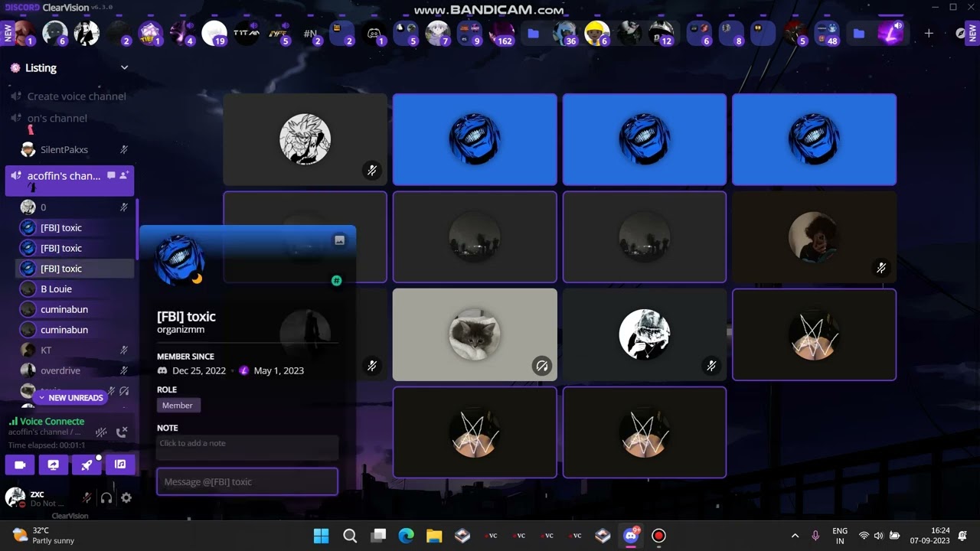Open Windows taskbar search
Screen dimensions: 980x551
coord(350,536)
